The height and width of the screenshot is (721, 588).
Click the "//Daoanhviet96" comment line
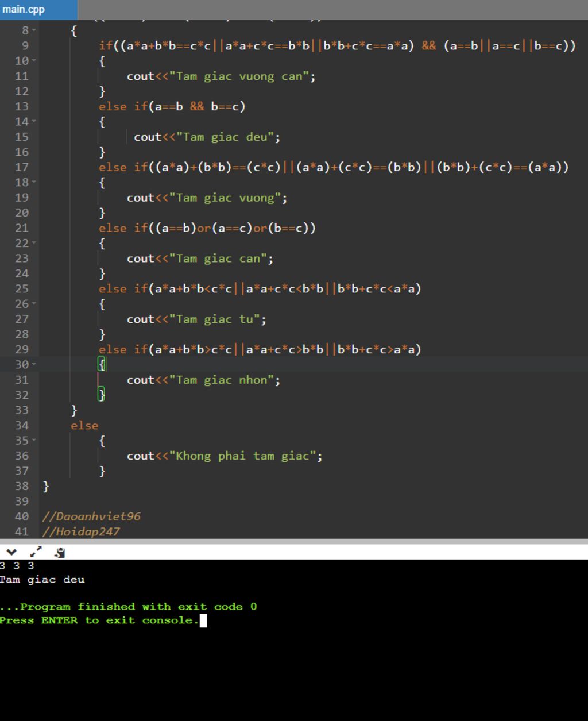[x=91, y=516]
